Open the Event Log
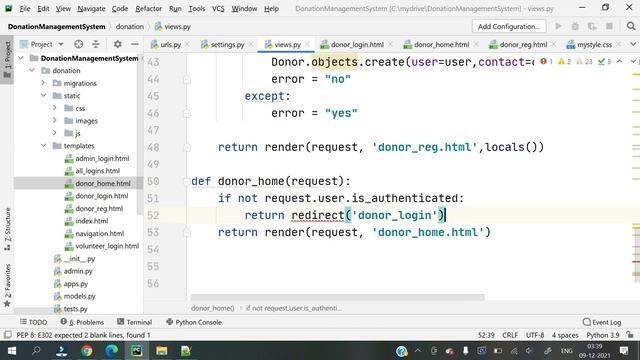This screenshot has width=640, height=360. (602, 322)
